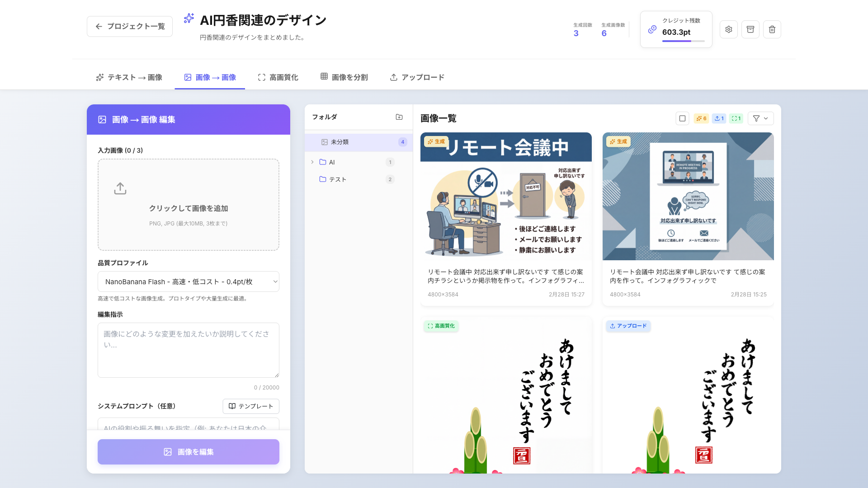Click the new folder icon

click(x=399, y=117)
